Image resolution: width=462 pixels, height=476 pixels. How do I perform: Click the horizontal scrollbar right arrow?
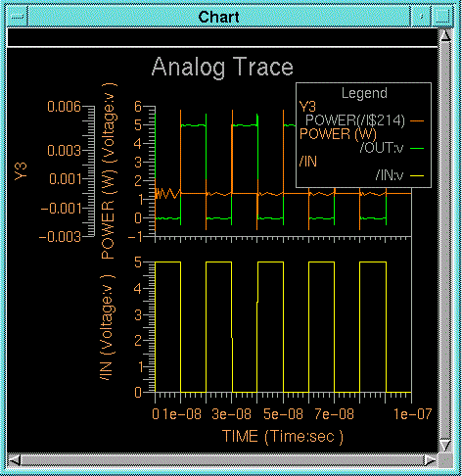pos(431,460)
